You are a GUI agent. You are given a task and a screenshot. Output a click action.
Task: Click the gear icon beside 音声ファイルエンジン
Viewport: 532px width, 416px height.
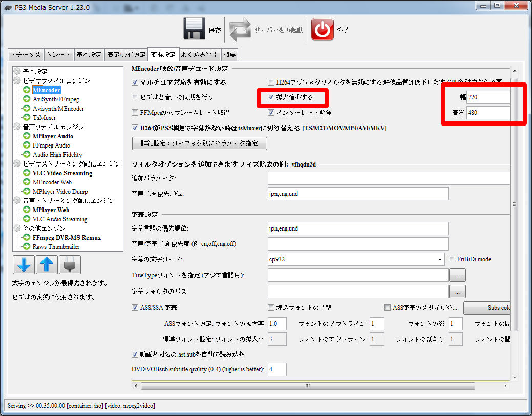(17, 127)
